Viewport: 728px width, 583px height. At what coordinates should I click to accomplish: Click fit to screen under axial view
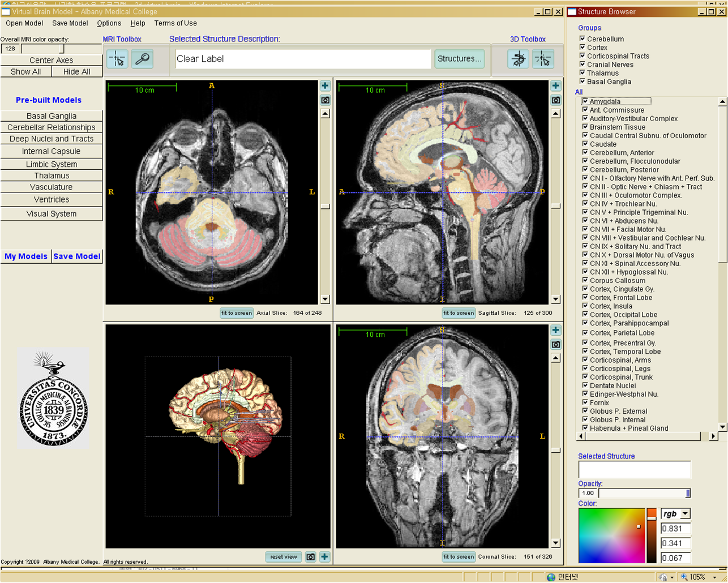pyautogui.click(x=237, y=313)
